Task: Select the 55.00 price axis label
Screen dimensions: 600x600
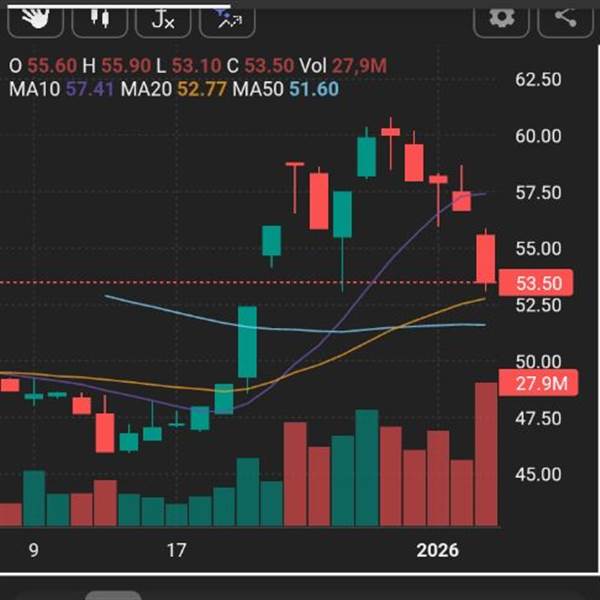Action: point(538,249)
